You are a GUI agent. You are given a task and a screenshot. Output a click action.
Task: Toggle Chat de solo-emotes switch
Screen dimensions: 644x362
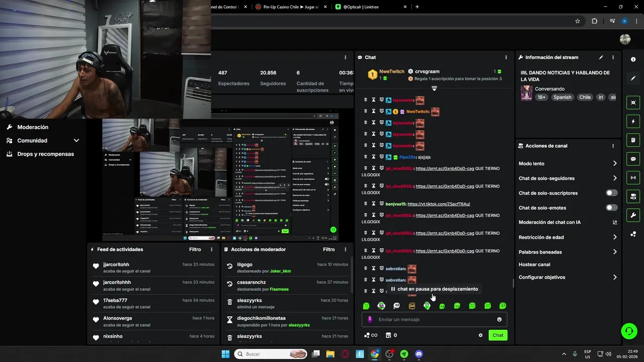611,208
